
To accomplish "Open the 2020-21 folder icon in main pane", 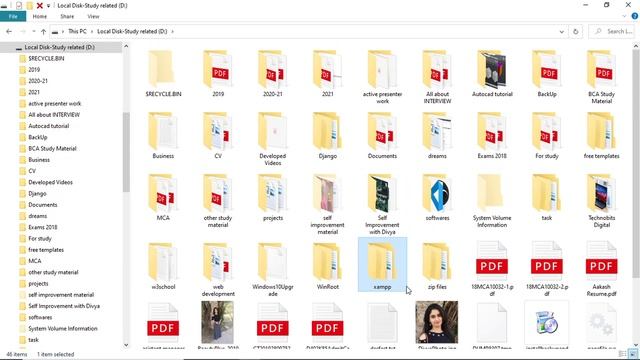I will point(273,69).
